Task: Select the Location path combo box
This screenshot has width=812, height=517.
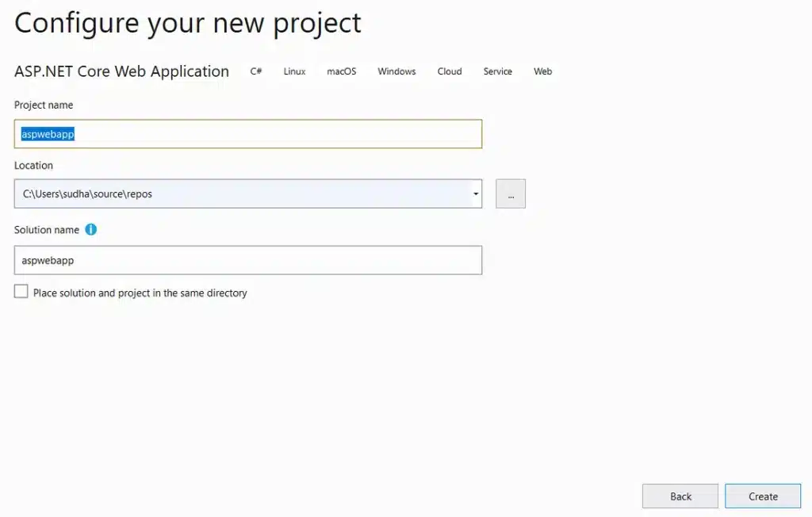Action: (x=248, y=193)
